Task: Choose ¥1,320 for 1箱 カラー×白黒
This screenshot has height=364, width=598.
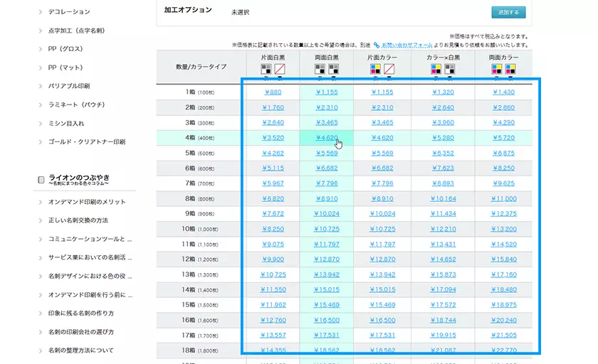Action: [x=443, y=92]
